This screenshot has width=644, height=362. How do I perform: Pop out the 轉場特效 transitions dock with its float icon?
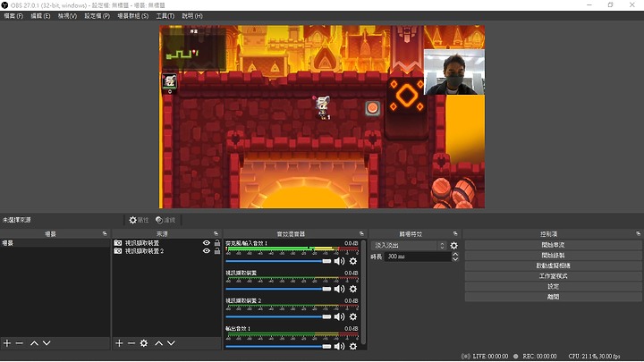[455, 233]
